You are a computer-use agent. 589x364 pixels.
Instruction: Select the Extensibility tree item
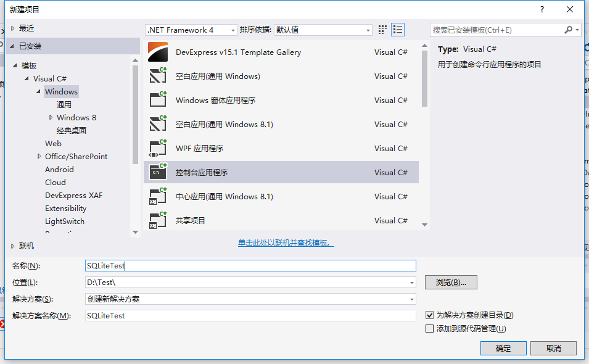click(66, 208)
